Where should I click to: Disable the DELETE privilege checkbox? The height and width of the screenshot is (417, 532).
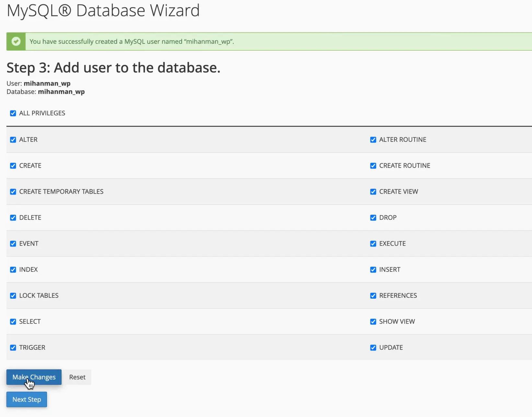13,218
